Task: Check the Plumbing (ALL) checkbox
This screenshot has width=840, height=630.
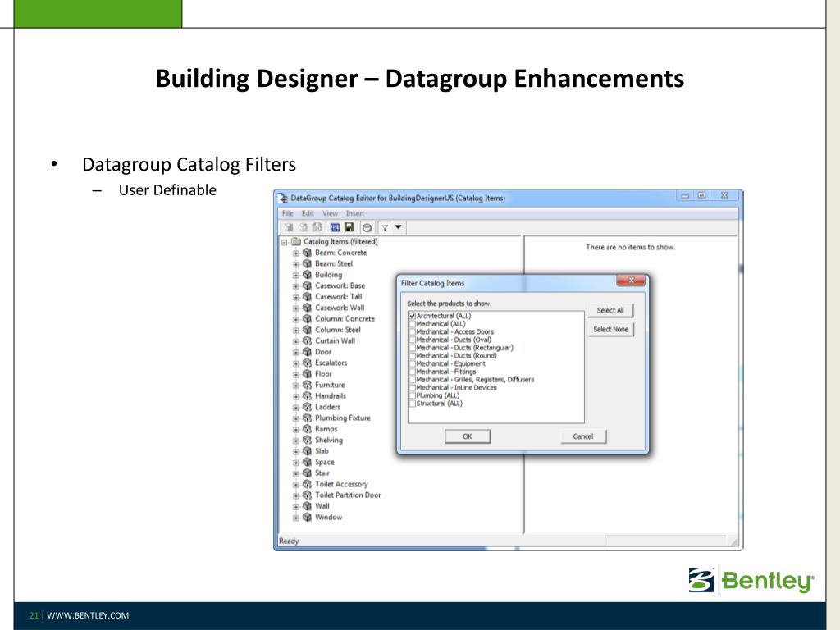Action: pyautogui.click(x=412, y=395)
